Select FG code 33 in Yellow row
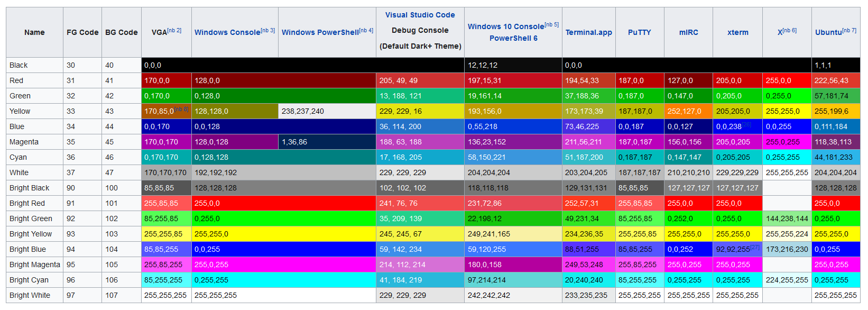 [x=82, y=111]
